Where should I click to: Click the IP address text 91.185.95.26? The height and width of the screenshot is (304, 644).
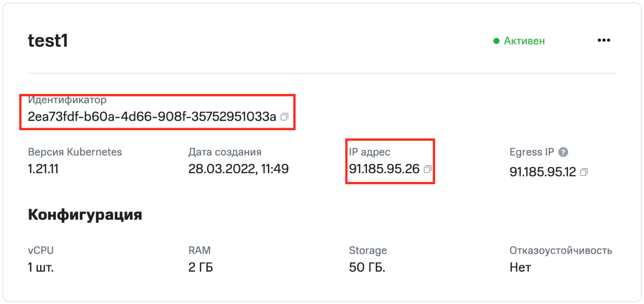pos(384,169)
